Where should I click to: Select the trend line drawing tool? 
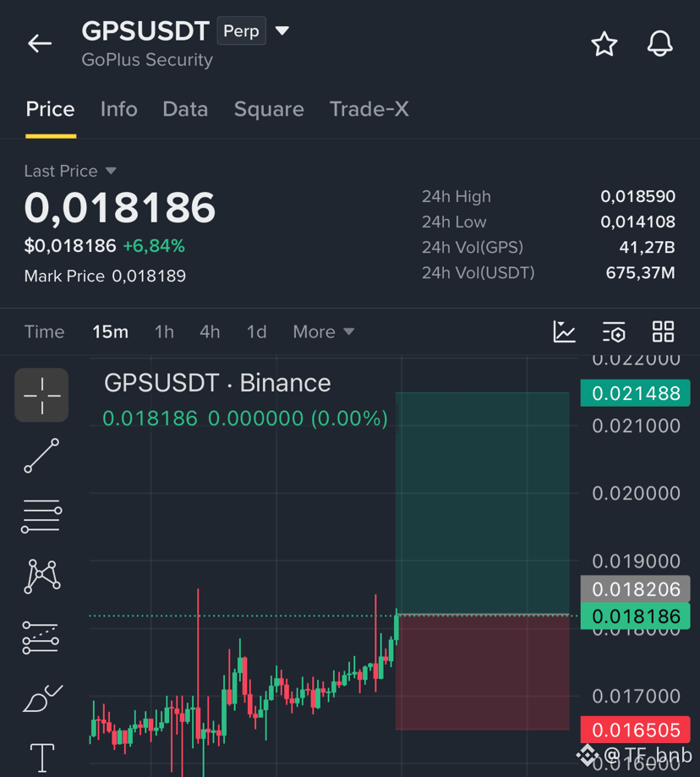point(41,456)
